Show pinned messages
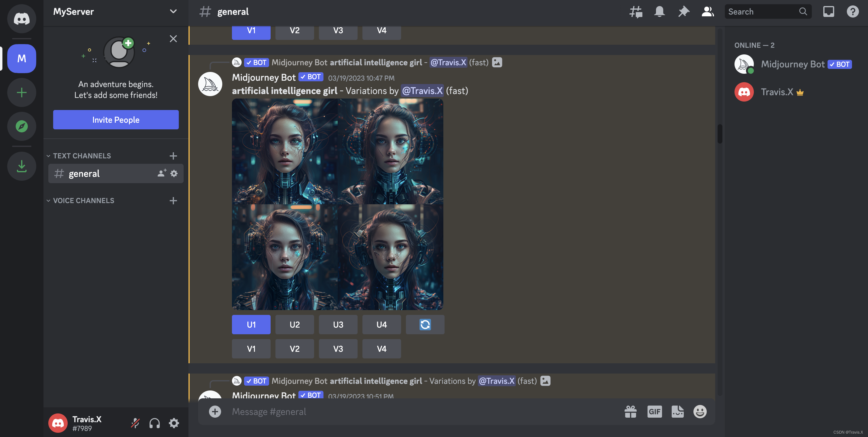Screen dimensions: 868x437 683,12
